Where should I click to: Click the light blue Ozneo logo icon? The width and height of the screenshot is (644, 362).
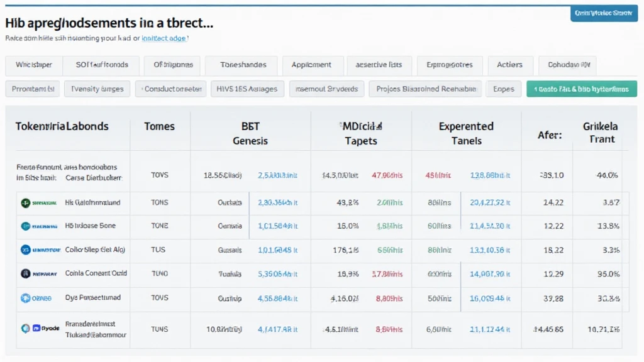[x=26, y=297]
